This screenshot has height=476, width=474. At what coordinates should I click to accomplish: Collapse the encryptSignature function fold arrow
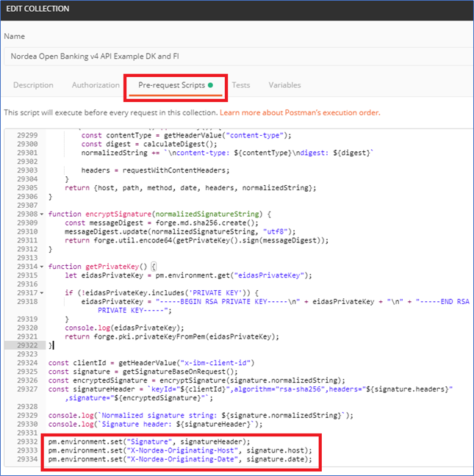click(x=42, y=214)
